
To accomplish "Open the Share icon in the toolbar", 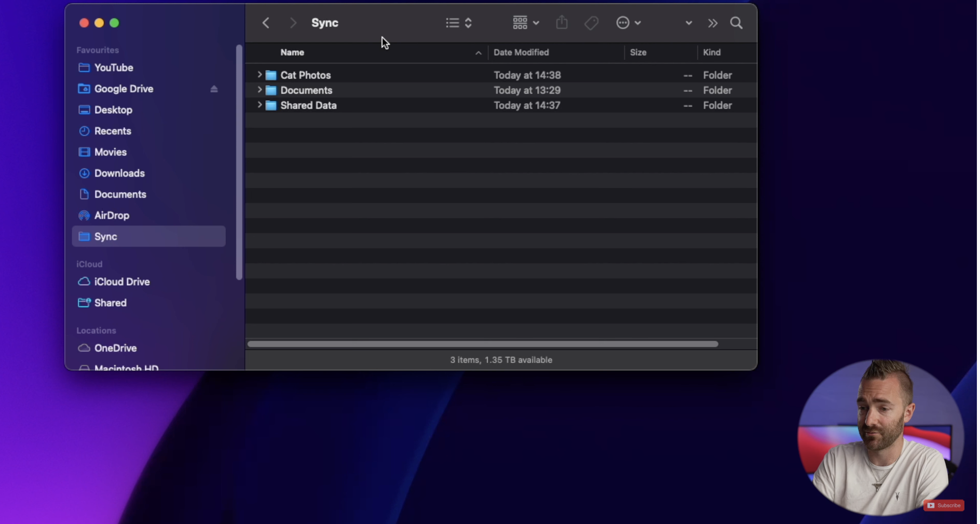I will tap(561, 22).
